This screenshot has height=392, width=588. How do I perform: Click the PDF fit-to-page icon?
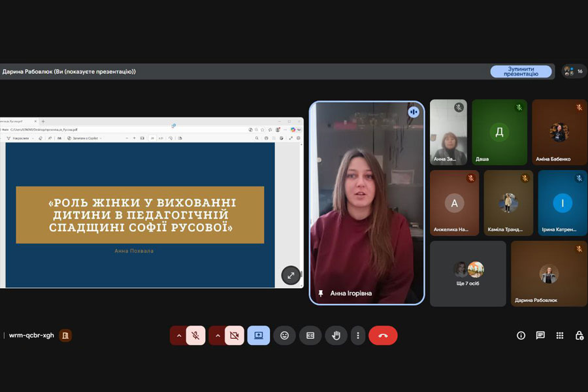coord(142,138)
